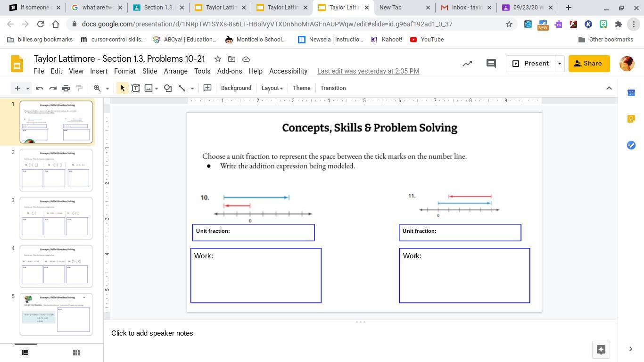Open the comment history icon
This screenshot has width=644, height=362.
click(491, 64)
